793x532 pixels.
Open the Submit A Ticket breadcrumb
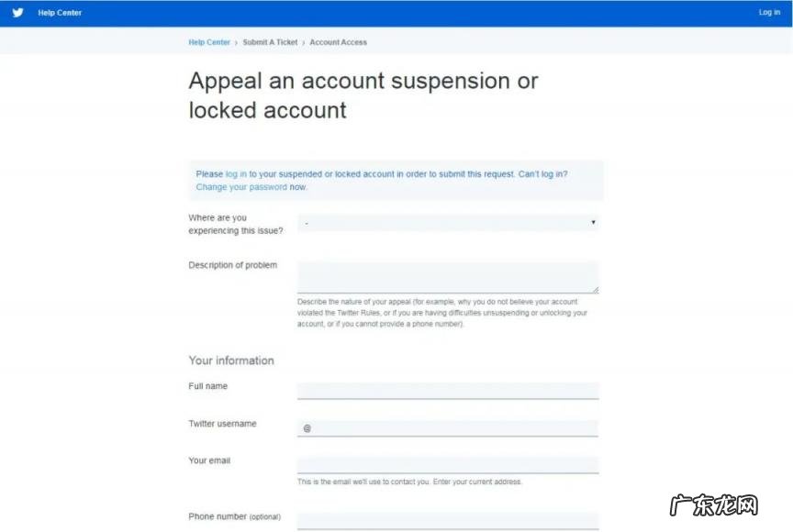pos(270,42)
